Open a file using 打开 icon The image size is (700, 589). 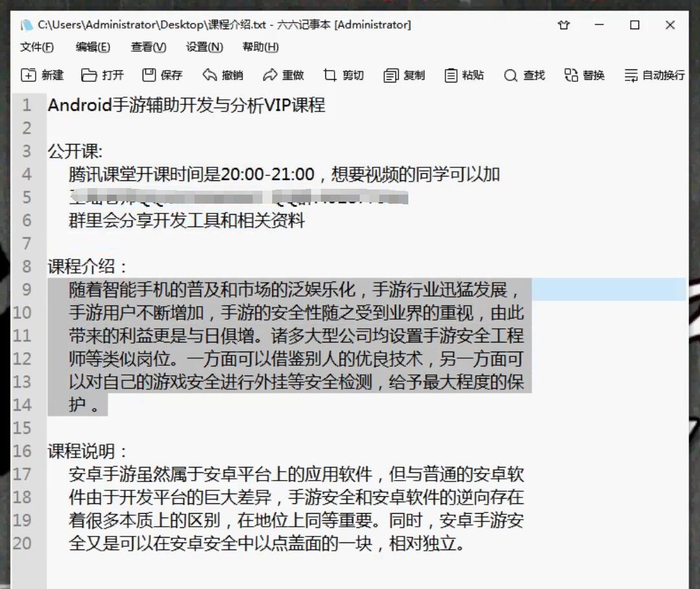pos(102,75)
